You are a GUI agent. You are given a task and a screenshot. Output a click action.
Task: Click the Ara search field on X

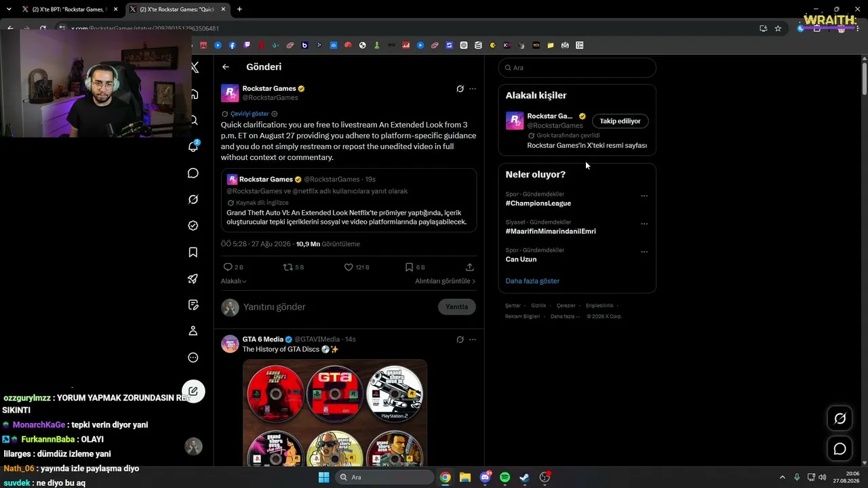577,68
